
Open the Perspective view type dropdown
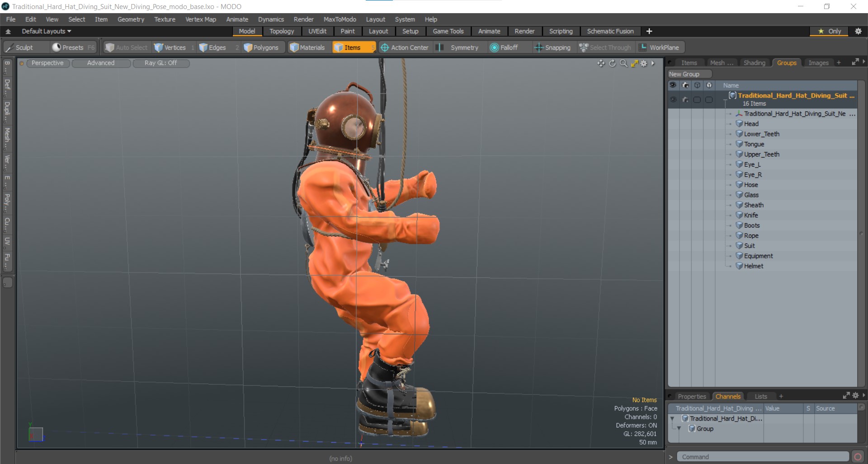(x=47, y=63)
